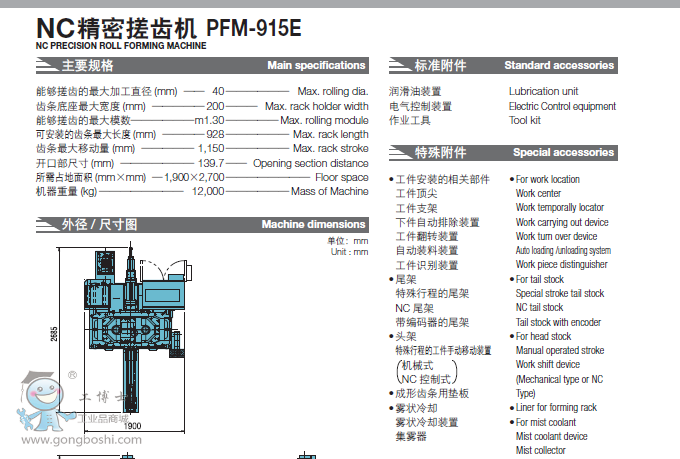
Task: Select the 'NC tail stock' item
Action: click(539, 307)
